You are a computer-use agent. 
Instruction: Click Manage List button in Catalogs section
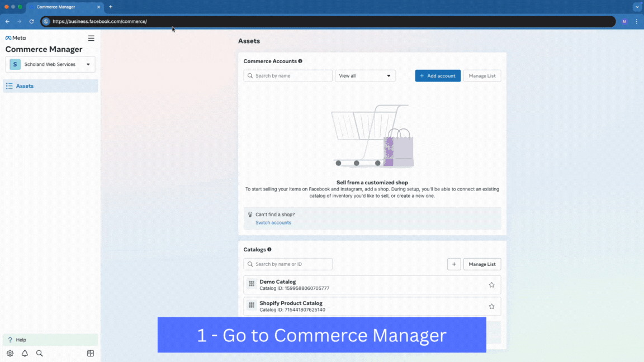(482, 264)
